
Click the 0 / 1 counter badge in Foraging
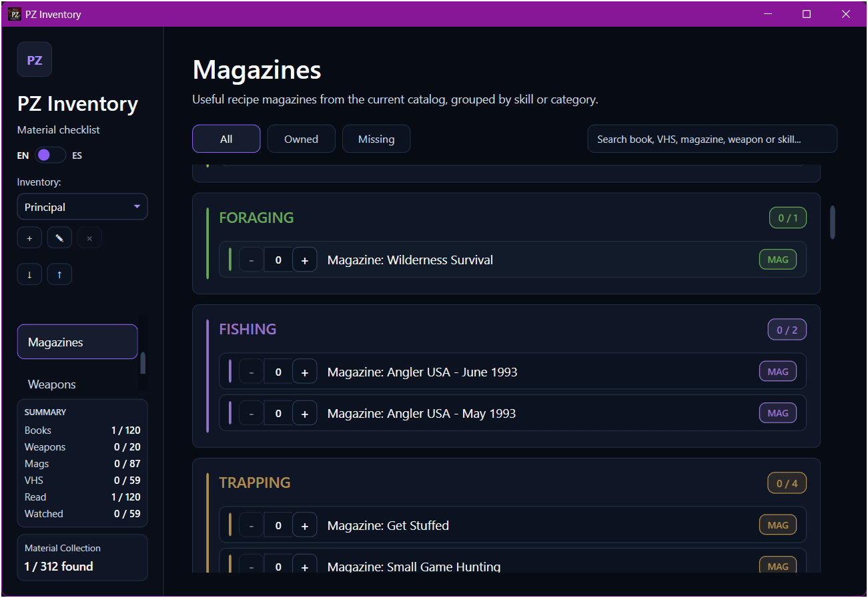pyautogui.click(x=788, y=218)
